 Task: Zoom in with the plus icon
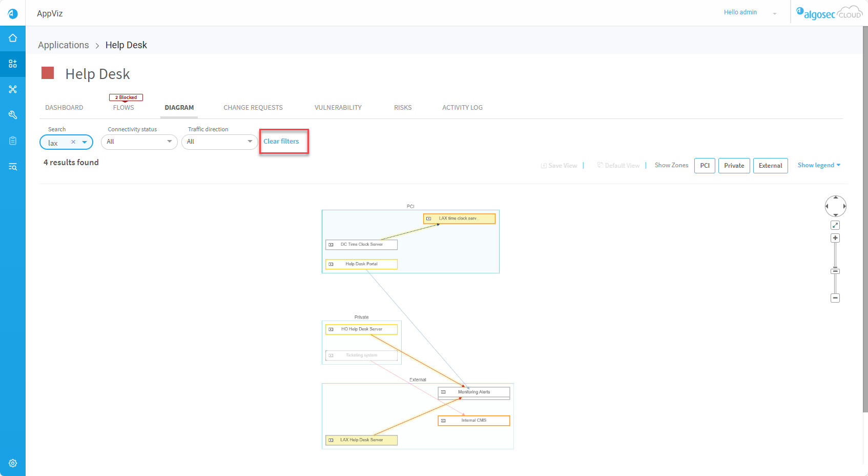pyautogui.click(x=835, y=238)
